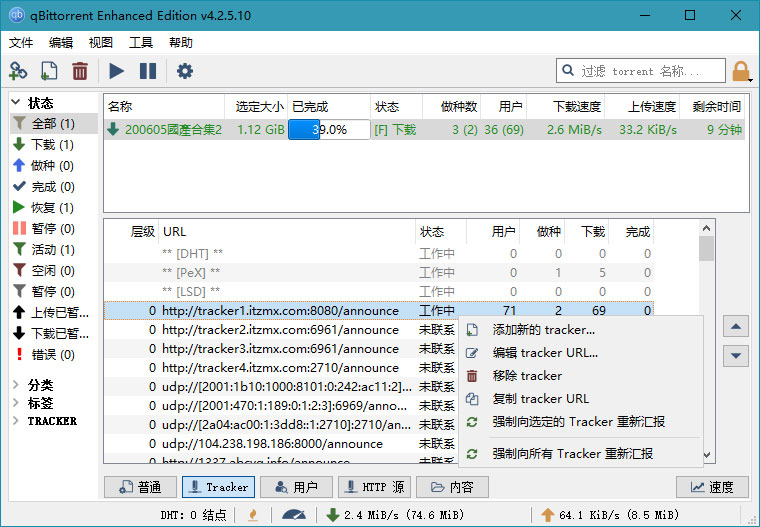Open the 帮助 menu
The image size is (760, 527).
tap(181, 43)
